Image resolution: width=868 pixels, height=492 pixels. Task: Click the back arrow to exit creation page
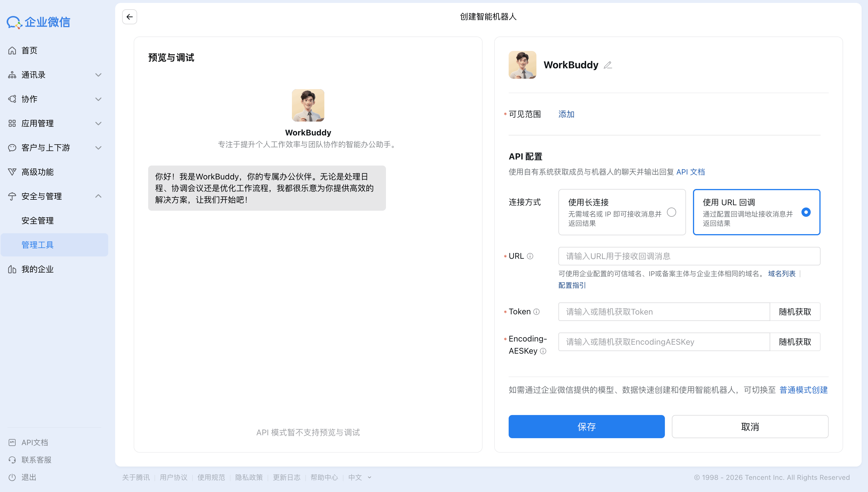tap(129, 17)
